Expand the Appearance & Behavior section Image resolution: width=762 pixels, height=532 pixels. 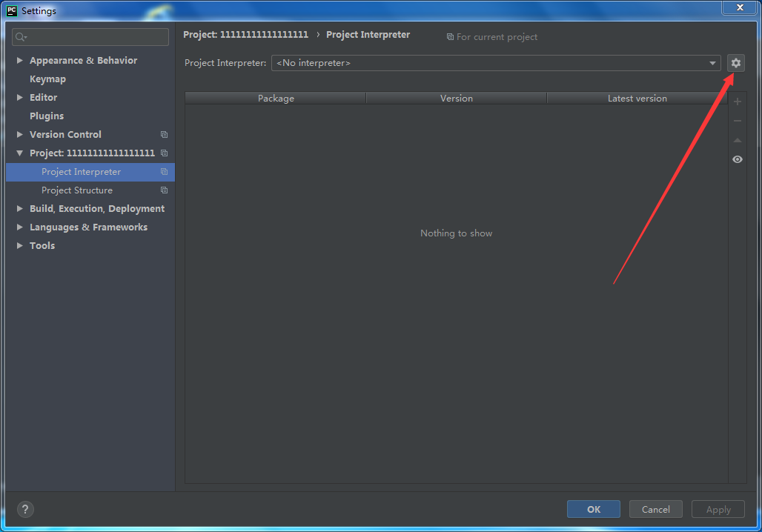click(x=19, y=60)
